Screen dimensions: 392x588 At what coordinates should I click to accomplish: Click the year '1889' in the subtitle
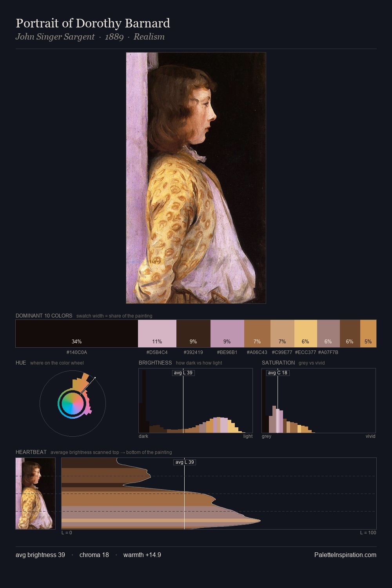click(114, 37)
